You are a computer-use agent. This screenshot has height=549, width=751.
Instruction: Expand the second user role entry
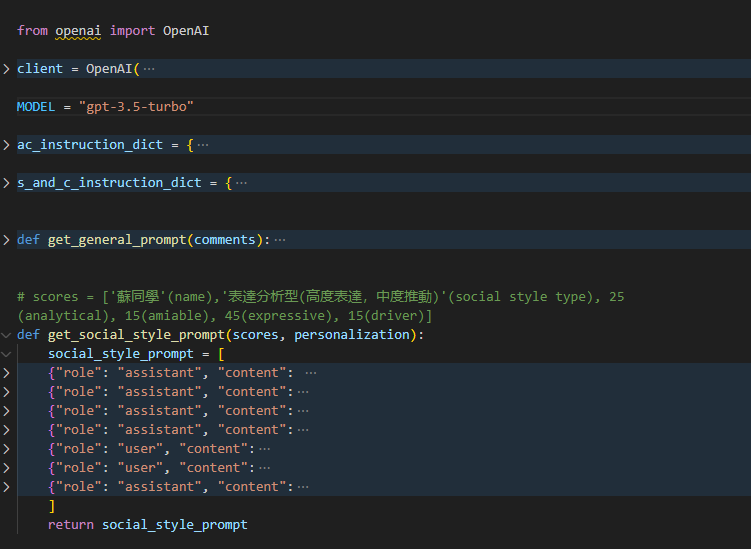pyautogui.click(x=6, y=468)
